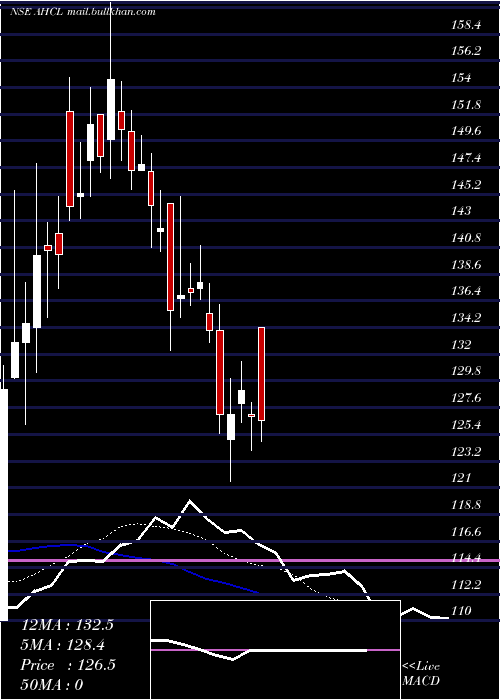Click the MACD inset chart panel
Viewport: 500px width, 700px height.
[275, 650]
